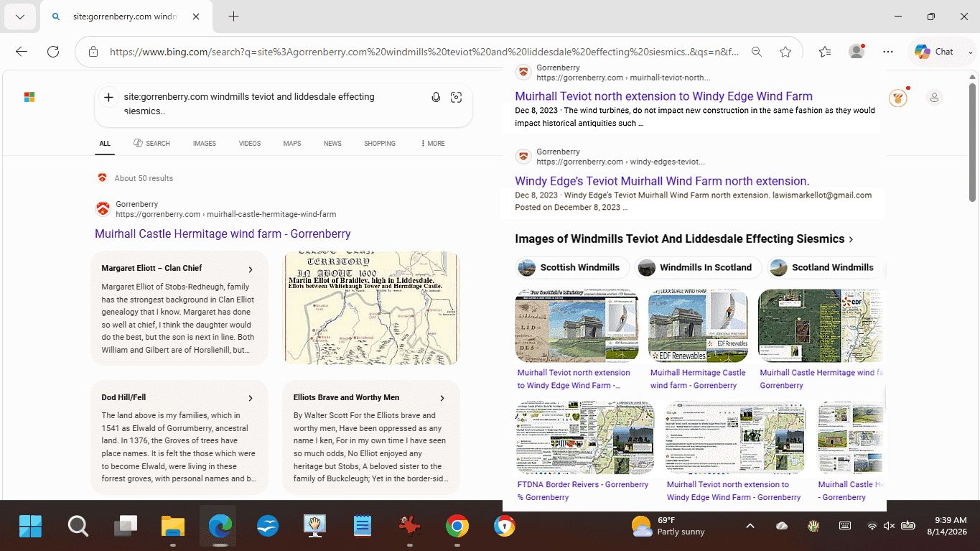
Task: Open the Bing account sign-in icon
Action: click(934, 98)
